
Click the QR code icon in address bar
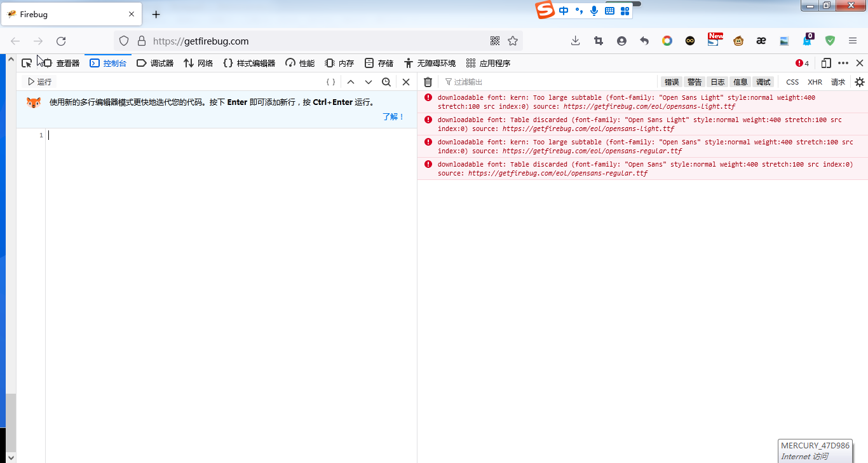pyautogui.click(x=495, y=41)
